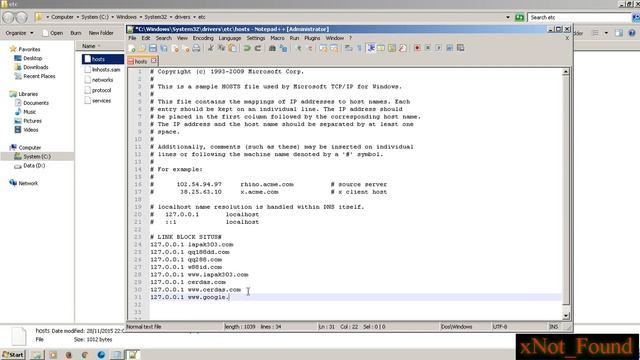
Task: Open the File menu in Notepad++
Action: pyautogui.click(x=132, y=38)
